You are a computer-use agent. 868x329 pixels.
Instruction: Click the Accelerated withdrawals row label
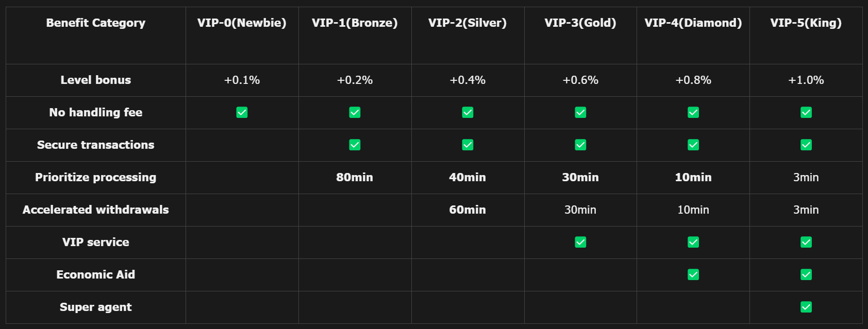pos(96,210)
